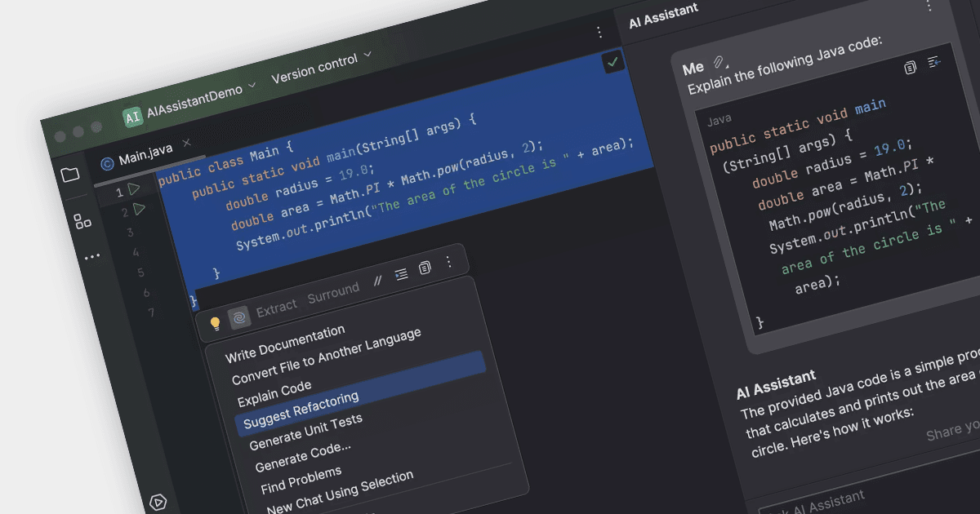Click the Extract button in floating toolbar
The width and height of the screenshot is (980, 514).
pos(277,308)
